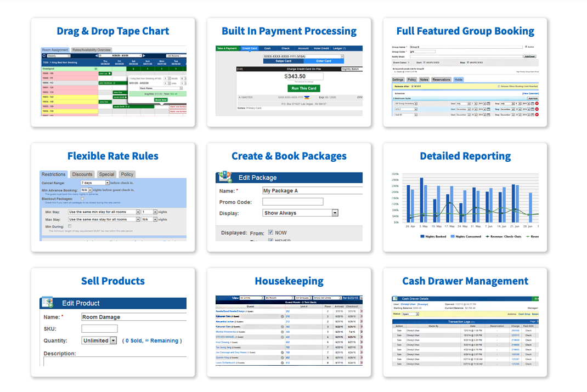The image size is (587, 392).
Task: Toggle the Displayed From NOW checkbox
Action: pos(270,232)
